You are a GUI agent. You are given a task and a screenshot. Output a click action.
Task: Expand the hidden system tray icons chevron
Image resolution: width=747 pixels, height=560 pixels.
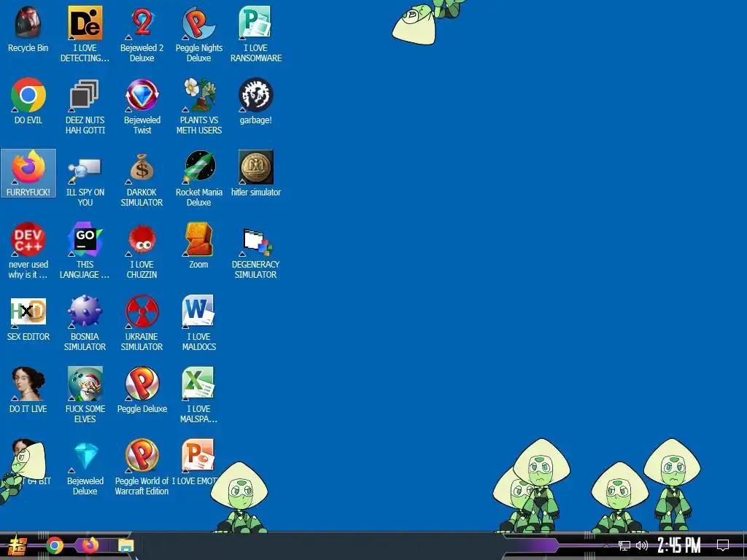click(606, 545)
